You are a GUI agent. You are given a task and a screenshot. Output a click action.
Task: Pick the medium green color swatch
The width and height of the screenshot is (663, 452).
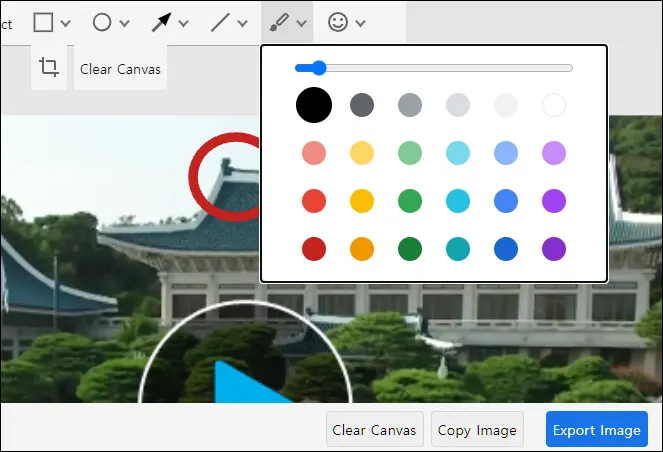click(x=410, y=201)
